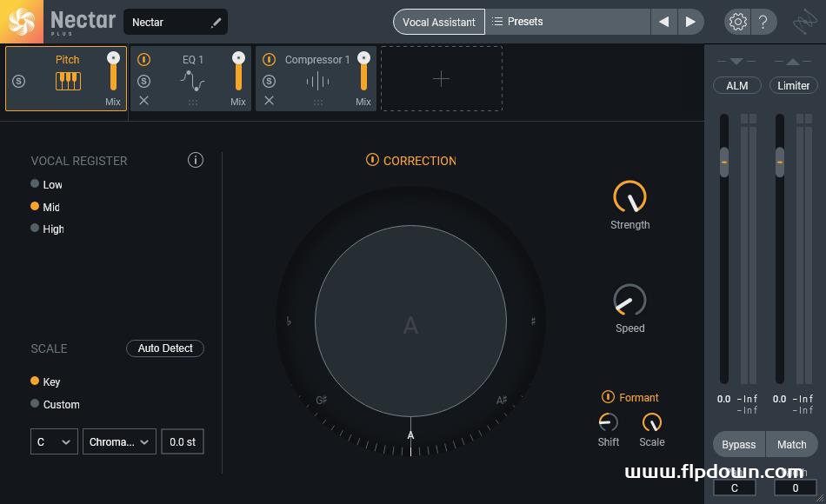The image size is (826, 504).
Task: Open the key root note dropdown
Action: (x=54, y=441)
